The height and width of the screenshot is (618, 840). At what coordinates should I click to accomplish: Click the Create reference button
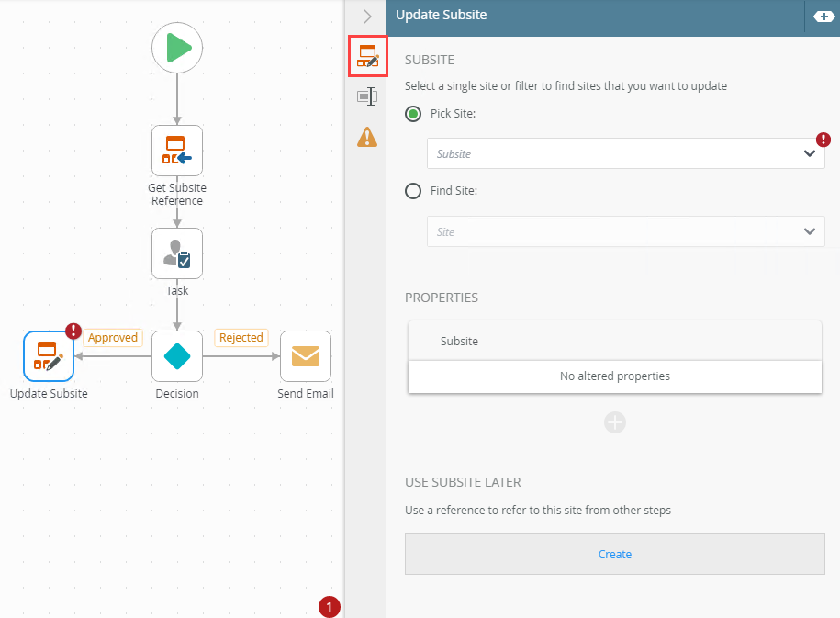click(615, 554)
